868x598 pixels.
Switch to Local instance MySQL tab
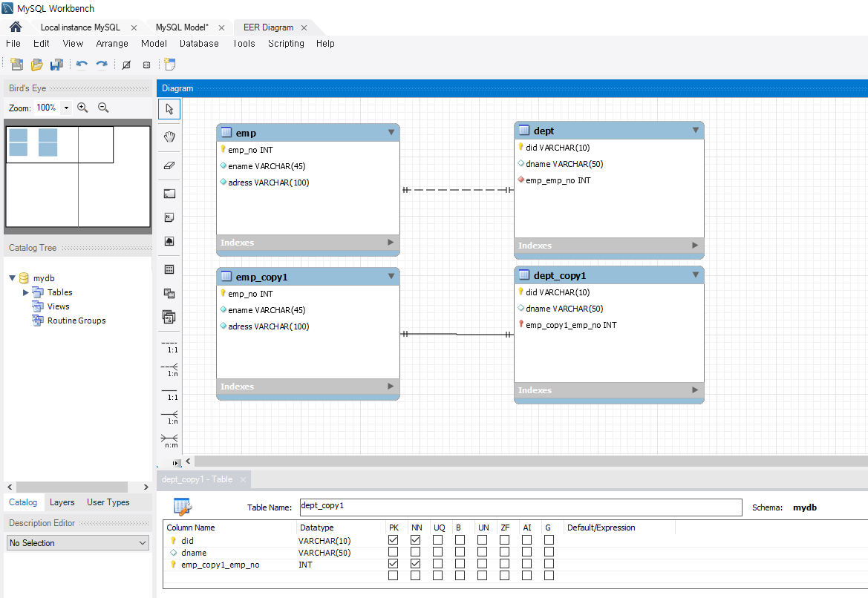pos(80,27)
